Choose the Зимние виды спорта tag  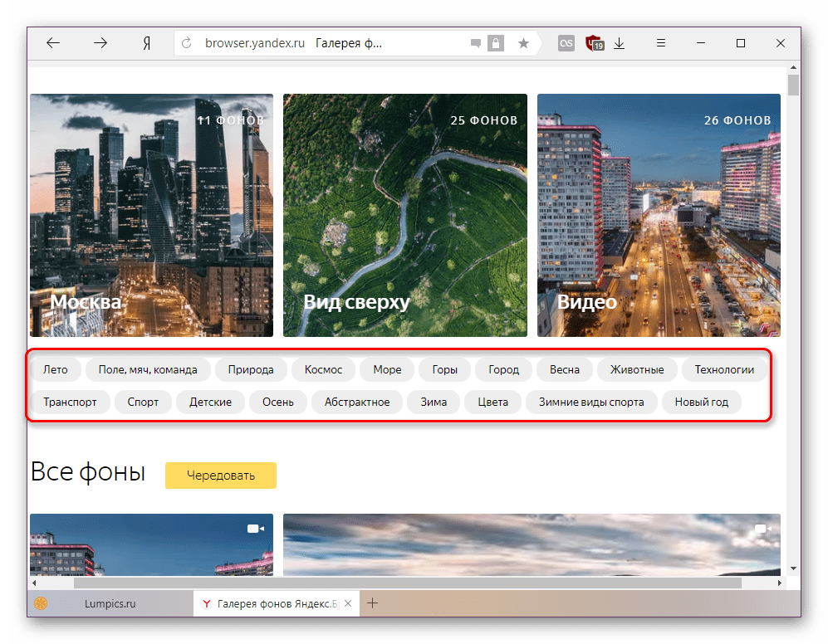pos(590,402)
